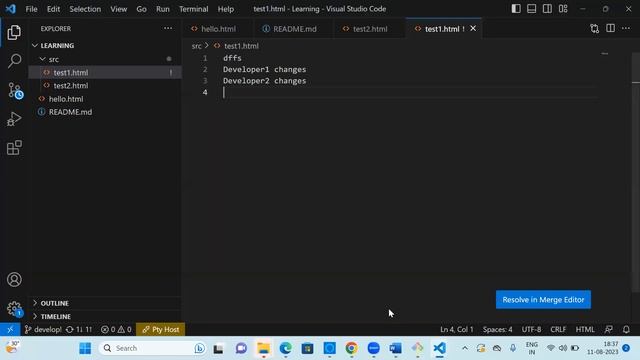Open the Source Control view
This screenshot has height=360, width=640.
point(15,90)
